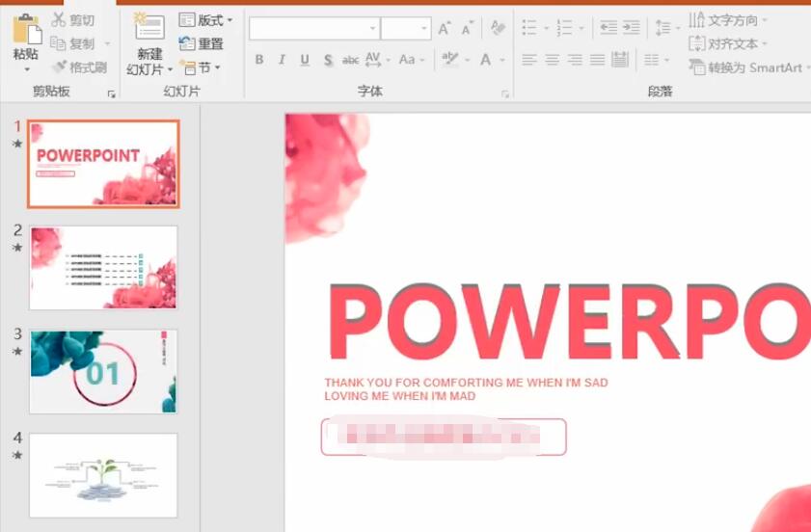The image size is (811, 532).
Task: Click the Paste clipboard icon
Action: pos(27,29)
